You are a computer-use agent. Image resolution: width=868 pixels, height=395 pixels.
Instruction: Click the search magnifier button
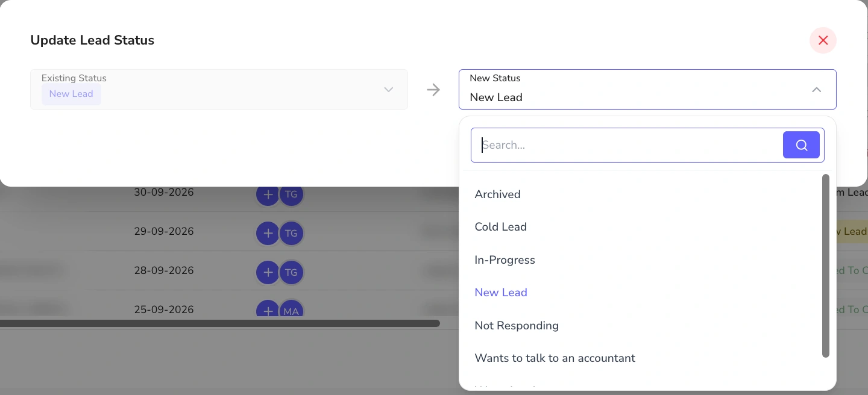801,145
